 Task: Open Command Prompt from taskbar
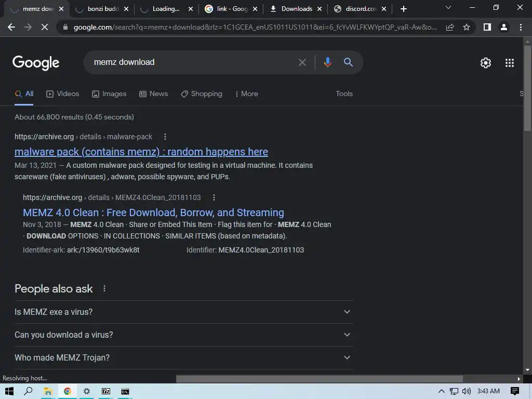pos(125,392)
